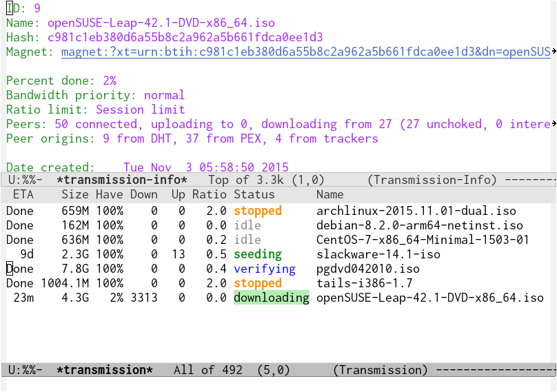Click the *transmission* buffer name in mode line
The width and height of the screenshot is (557, 392).
(x=105, y=371)
